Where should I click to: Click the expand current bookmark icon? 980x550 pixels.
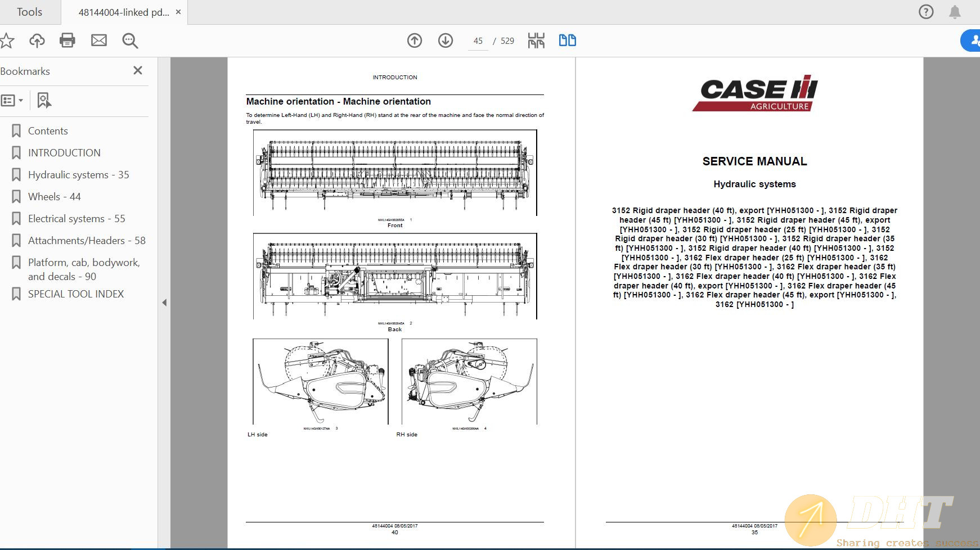44,100
